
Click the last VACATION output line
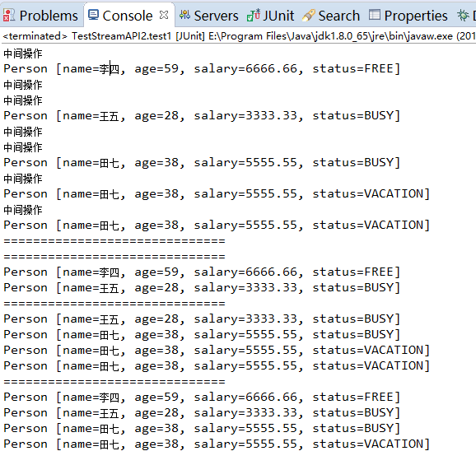coord(217,444)
